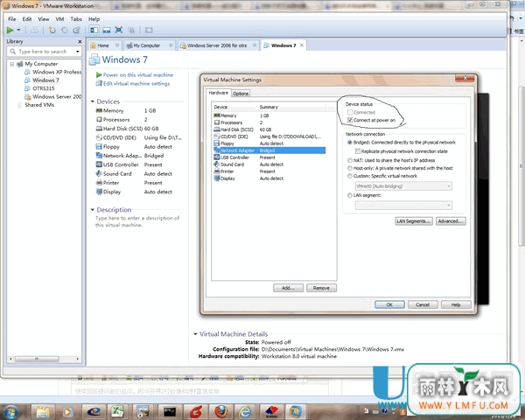Switch to the My Computer tab

147,45
